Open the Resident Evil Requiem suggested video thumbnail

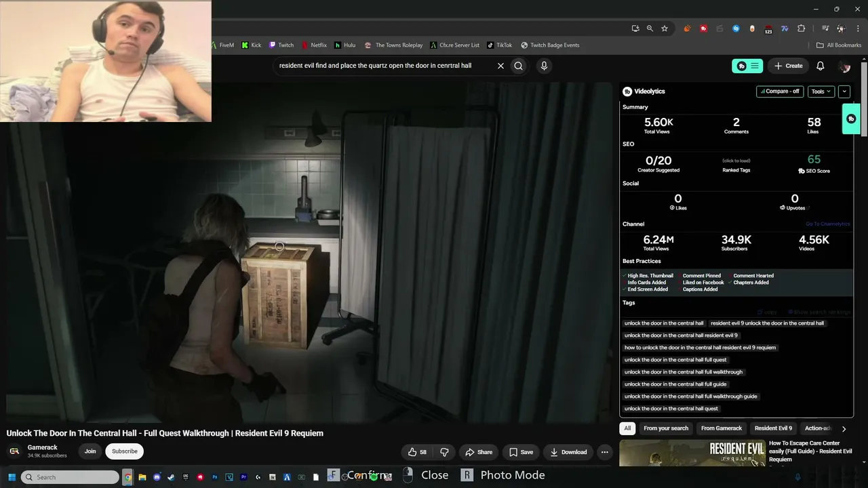pyautogui.click(x=692, y=453)
